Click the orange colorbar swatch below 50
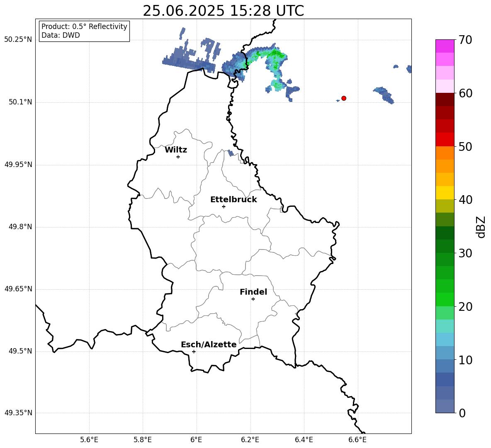Image resolution: width=491 pixels, height=448 pixels. (x=445, y=153)
